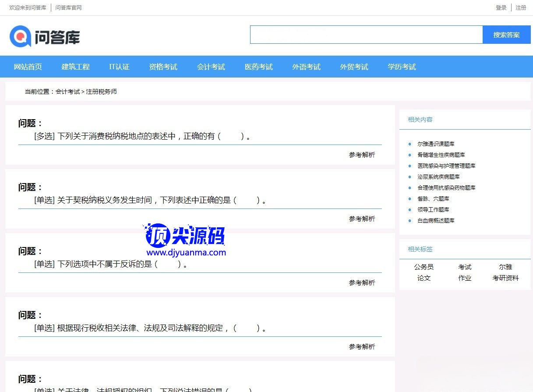Viewport: 533px width, 392px height.
Task: Click the 问答库 logo icon
Action: click(21, 36)
